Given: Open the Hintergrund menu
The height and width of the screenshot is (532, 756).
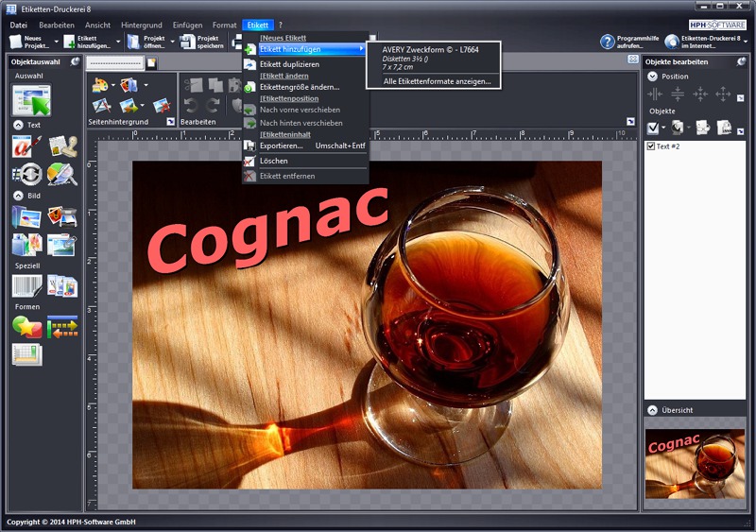Looking at the screenshot, I should tap(141, 26).
